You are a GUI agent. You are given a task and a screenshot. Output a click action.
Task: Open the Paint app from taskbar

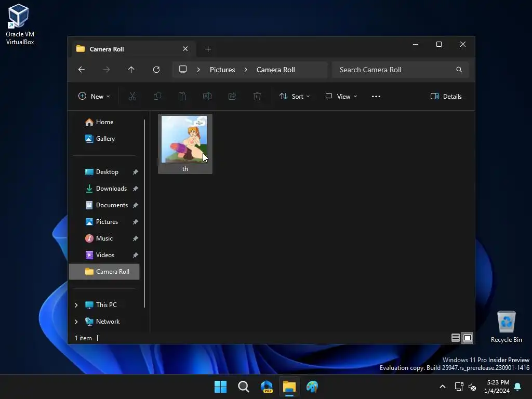click(x=312, y=387)
